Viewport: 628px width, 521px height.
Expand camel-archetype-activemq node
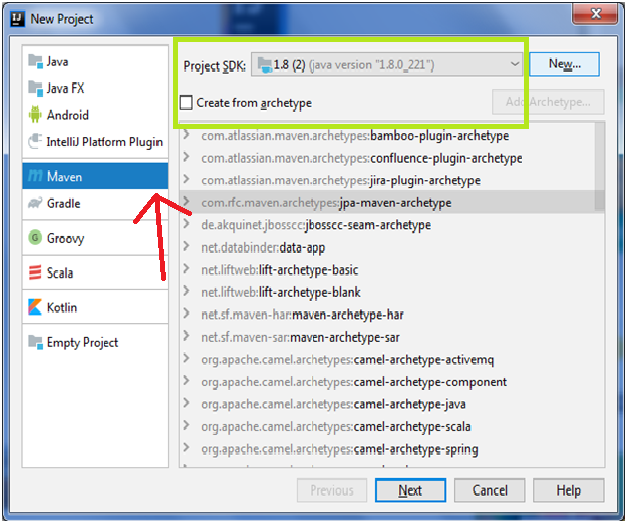(186, 359)
